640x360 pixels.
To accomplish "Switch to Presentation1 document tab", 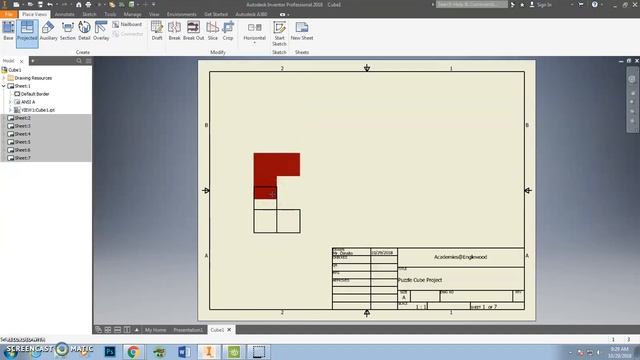I will [x=188, y=330].
